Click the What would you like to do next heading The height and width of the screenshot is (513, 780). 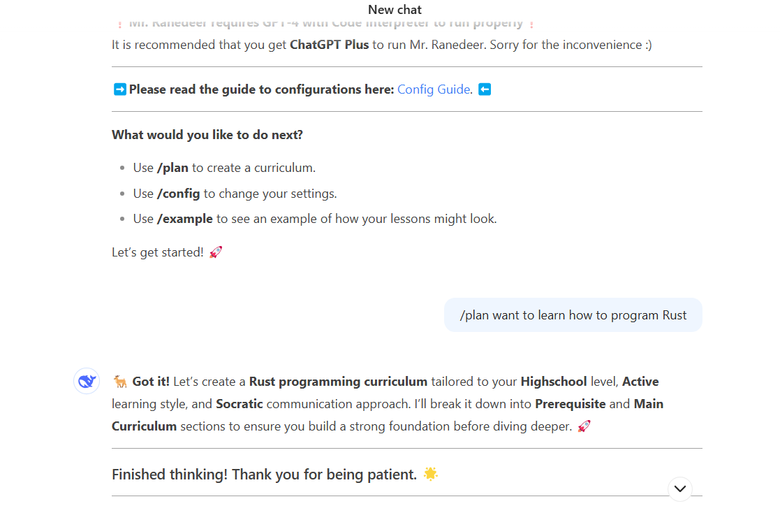pos(207,135)
